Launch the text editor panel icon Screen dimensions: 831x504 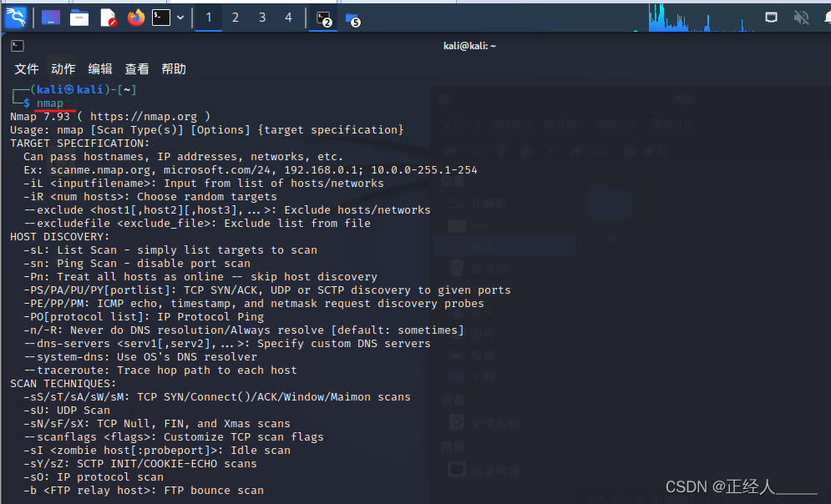pyautogui.click(x=108, y=18)
